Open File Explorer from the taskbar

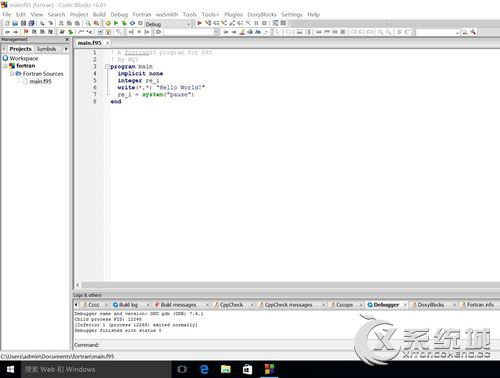[226, 369]
